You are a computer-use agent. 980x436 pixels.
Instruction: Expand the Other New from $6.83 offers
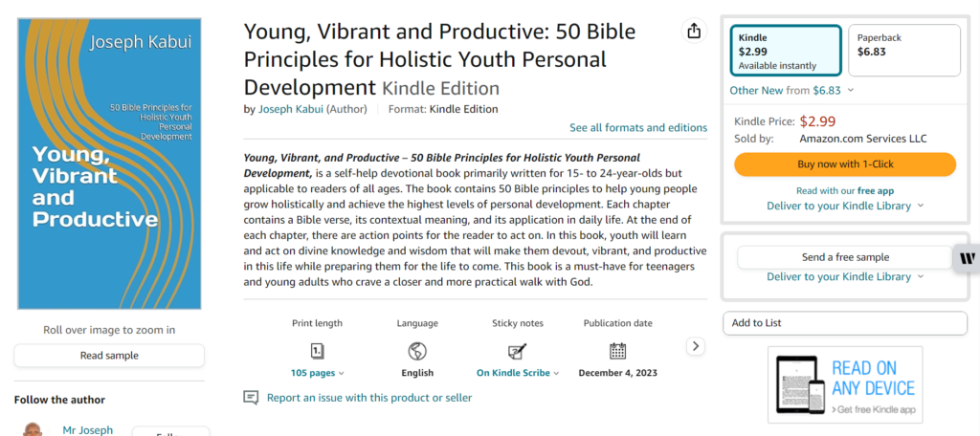(x=791, y=90)
